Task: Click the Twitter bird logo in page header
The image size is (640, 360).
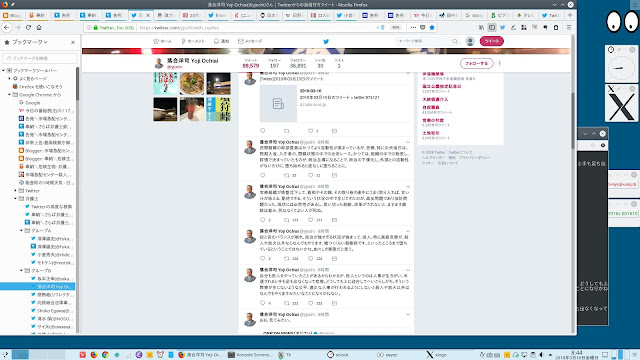Action: point(326,41)
